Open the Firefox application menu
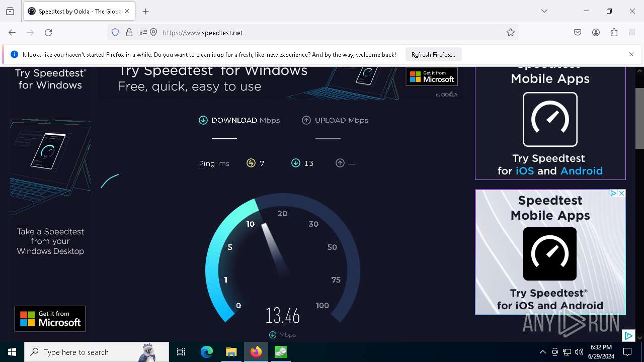644x362 pixels. 632,33
